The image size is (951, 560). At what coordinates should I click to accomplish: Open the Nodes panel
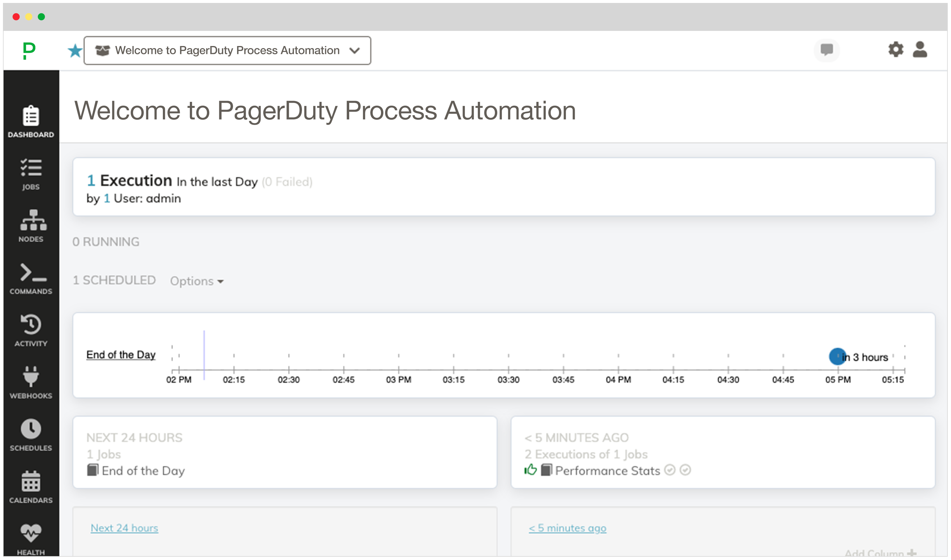pyautogui.click(x=29, y=227)
